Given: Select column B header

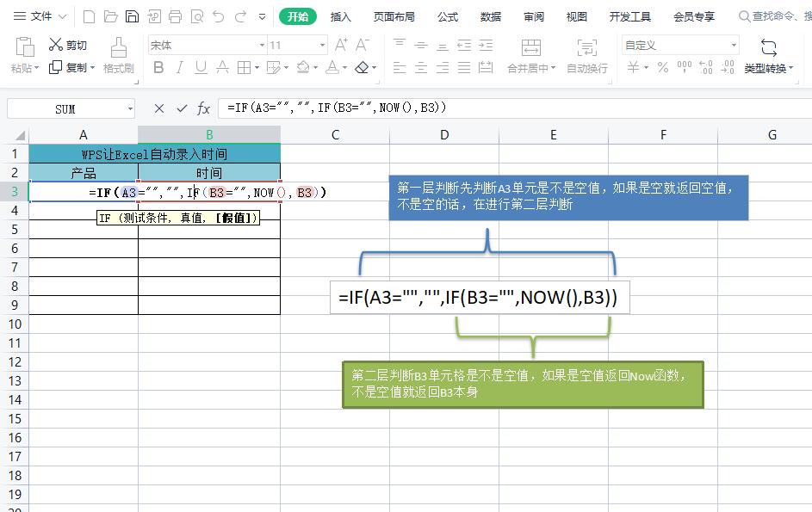Looking at the screenshot, I should 209,134.
